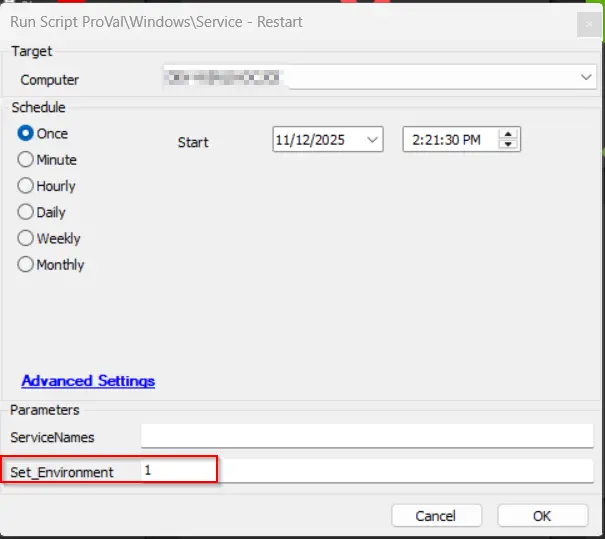This screenshot has width=605, height=539.
Task: Open the Computer target dropdown
Action: click(x=585, y=77)
